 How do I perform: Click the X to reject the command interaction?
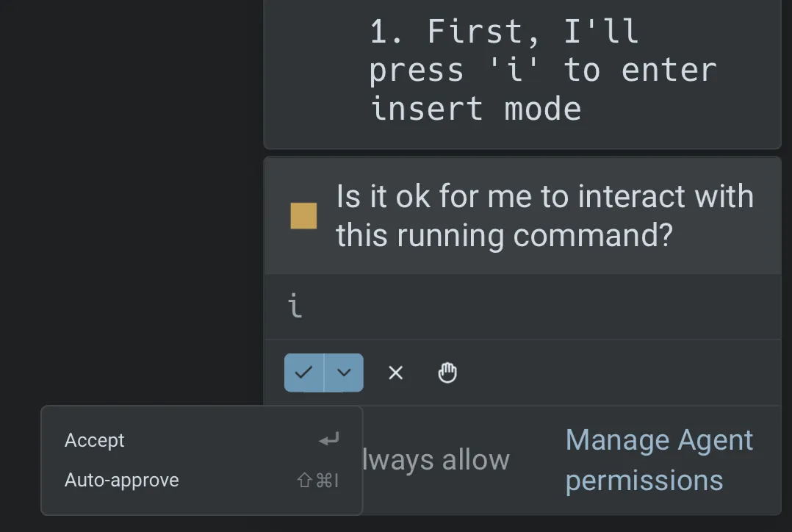pos(395,373)
